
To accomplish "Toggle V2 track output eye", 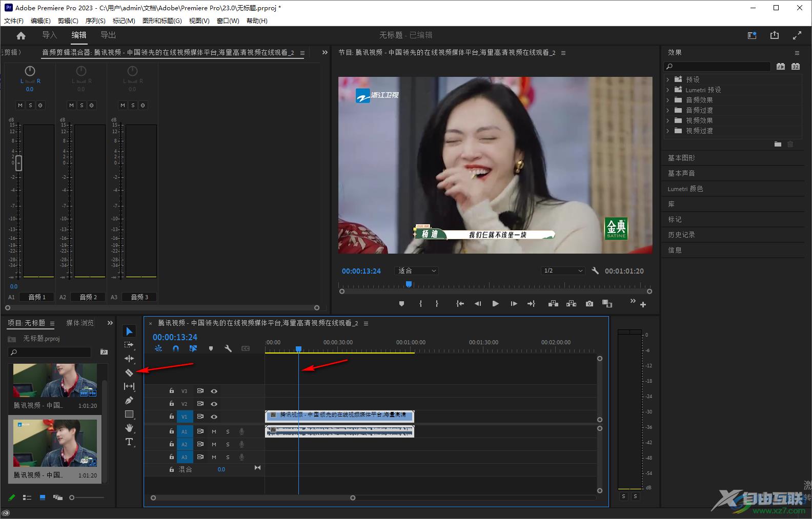I will click(214, 404).
